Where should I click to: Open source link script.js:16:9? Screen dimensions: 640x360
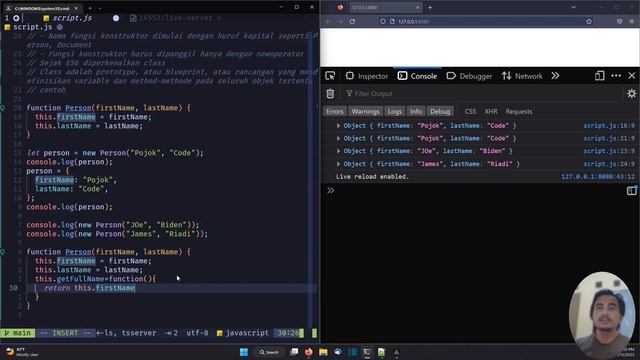609,126
